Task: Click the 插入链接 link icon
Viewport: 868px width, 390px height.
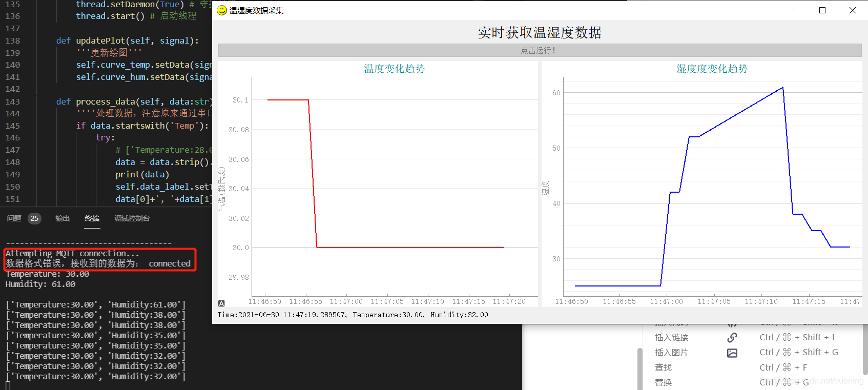Action: (x=732, y=337)
